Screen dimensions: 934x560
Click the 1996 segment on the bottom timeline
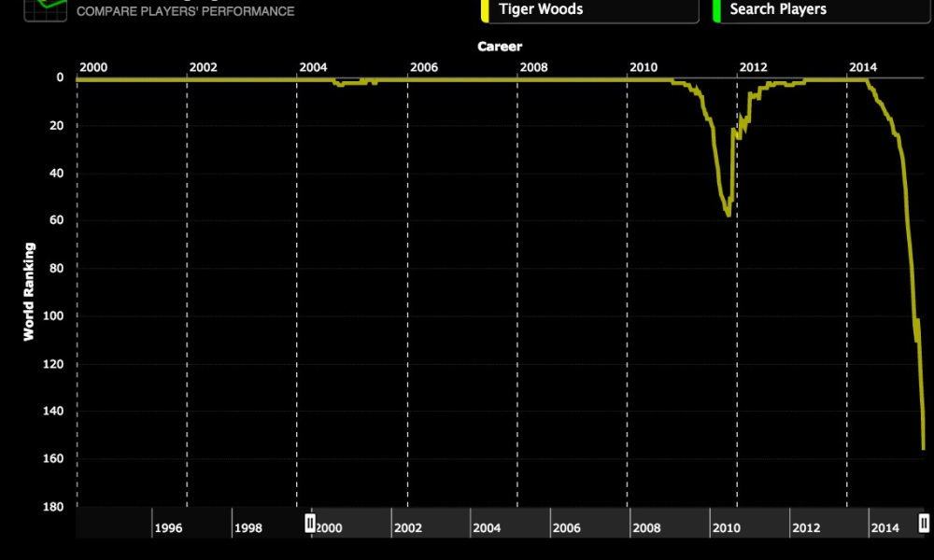[x=168, y=527]
